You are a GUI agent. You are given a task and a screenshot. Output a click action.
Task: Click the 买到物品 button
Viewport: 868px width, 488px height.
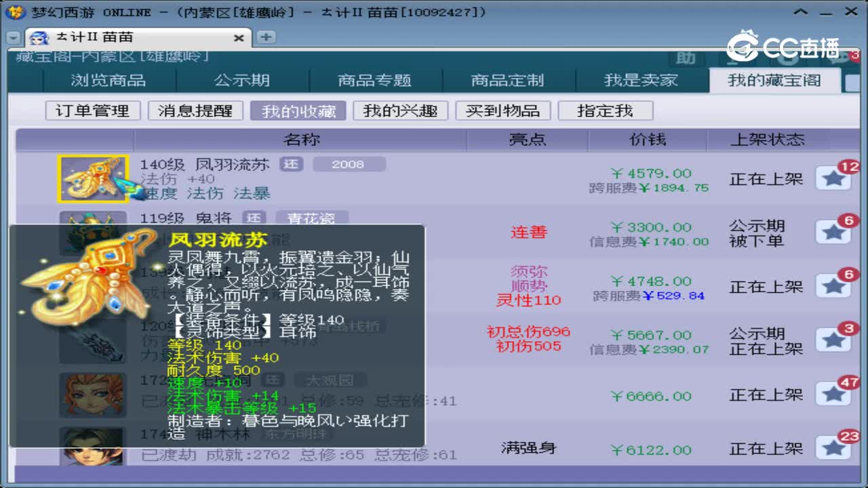(503, 110)
